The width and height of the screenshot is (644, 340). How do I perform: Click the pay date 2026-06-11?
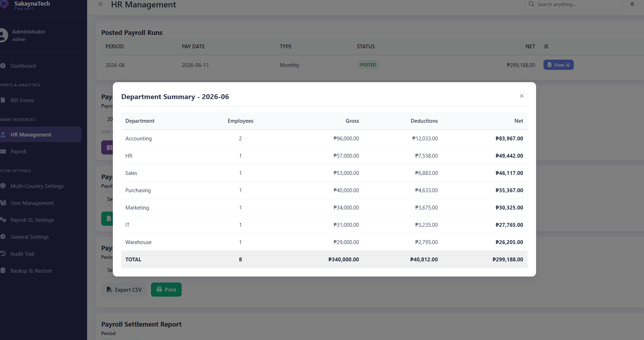[x=195, y=65]
